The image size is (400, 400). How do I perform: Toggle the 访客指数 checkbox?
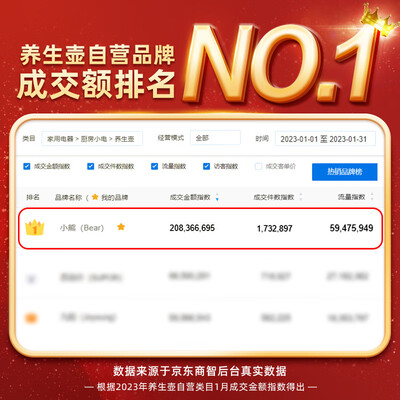tap(206, 166)
